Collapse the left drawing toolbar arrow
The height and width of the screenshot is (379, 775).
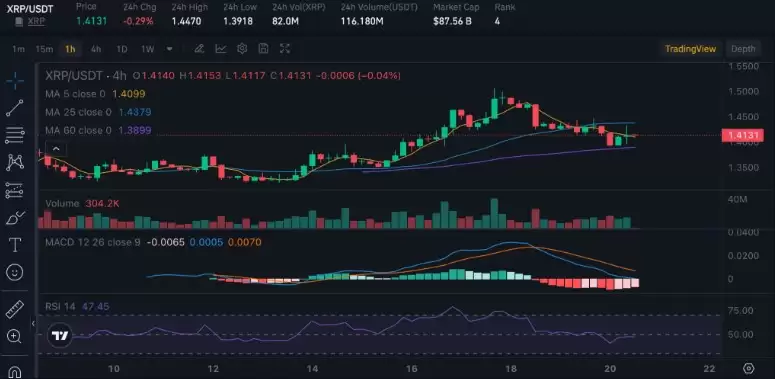pos(33,324)
